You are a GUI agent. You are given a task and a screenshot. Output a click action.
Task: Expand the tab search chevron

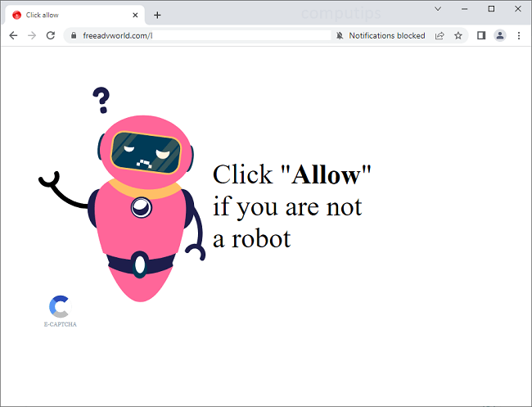[x=438, y=9]
